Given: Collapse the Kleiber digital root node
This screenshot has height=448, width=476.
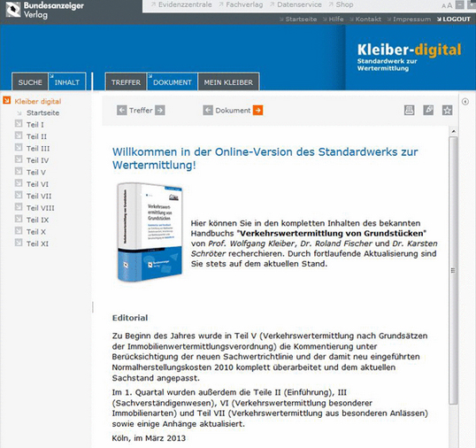Looking at the screenshot, I should (7, 100).
